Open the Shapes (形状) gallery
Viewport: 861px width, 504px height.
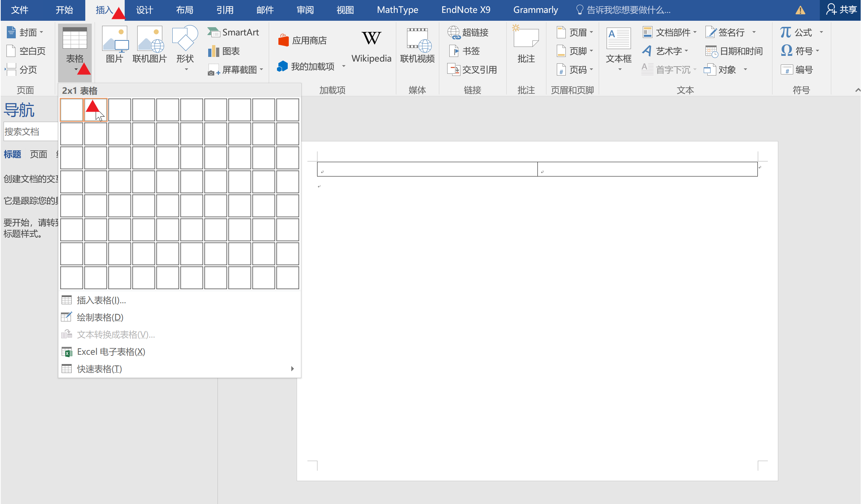185,48
